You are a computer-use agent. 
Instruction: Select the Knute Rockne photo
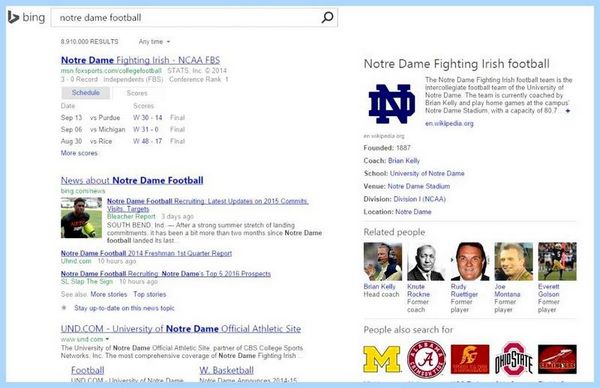pyautogui.click(x=426, y=261)
